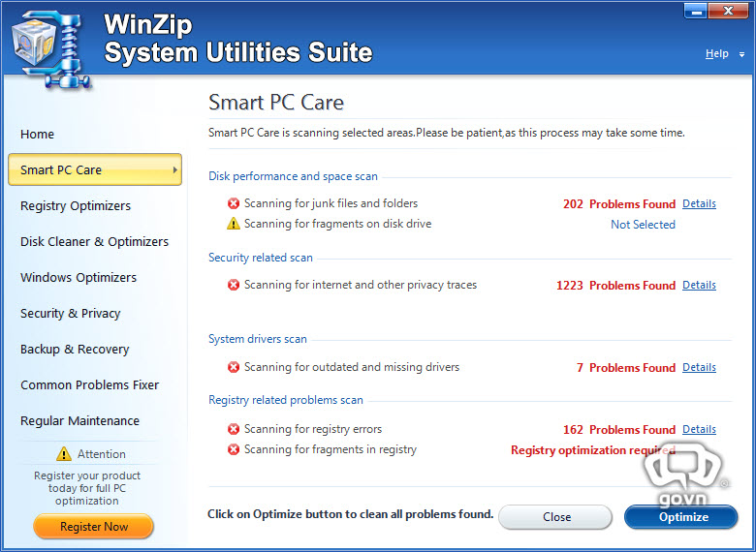The height and width of the screenshot is (552, 756).
Task: Open Security & Privacy section
Action: (x=71, y=314)
